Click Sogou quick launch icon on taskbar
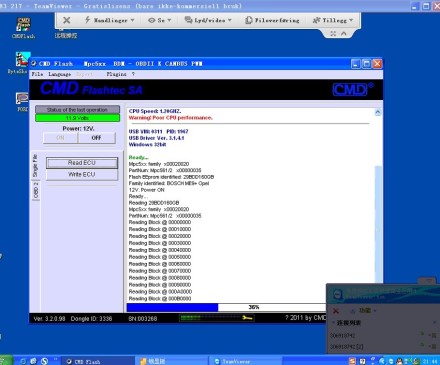Viewport: 440px width, 365px height. (44, 361)
